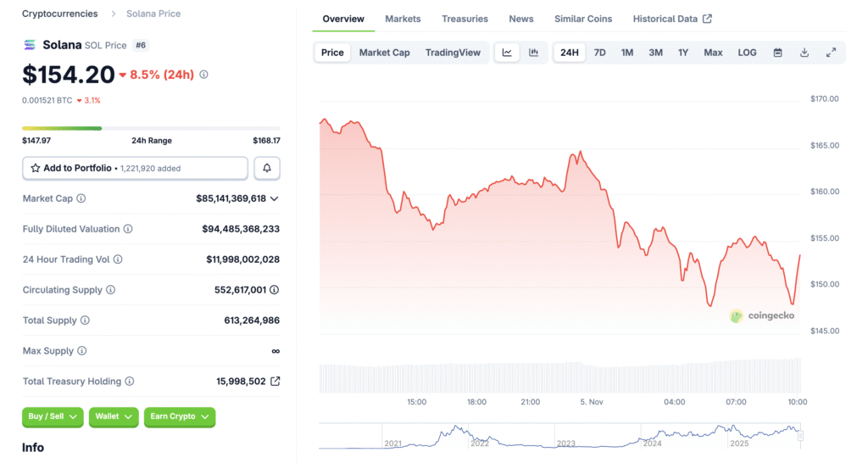868x463 pixels.
Task: Select the line chart view icon
Action: [x=507, y=53]
